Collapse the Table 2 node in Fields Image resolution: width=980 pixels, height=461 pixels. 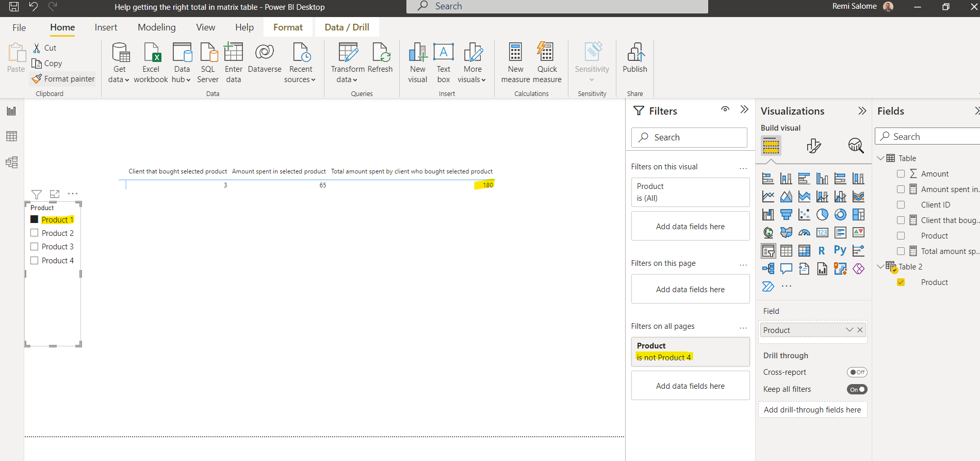tap(880, 267)
